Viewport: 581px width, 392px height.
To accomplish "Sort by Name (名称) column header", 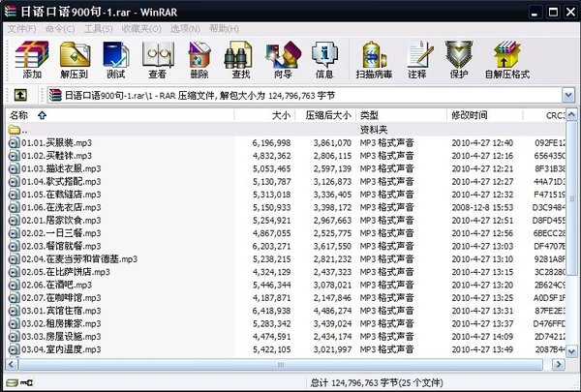I will click(x=120, y=115).
